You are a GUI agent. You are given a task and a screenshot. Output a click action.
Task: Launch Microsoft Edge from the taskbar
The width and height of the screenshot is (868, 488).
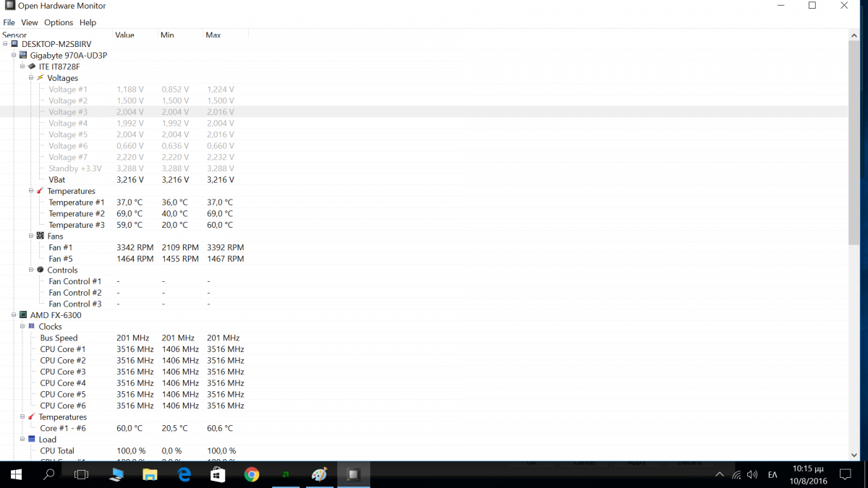[x=184, y=475]
